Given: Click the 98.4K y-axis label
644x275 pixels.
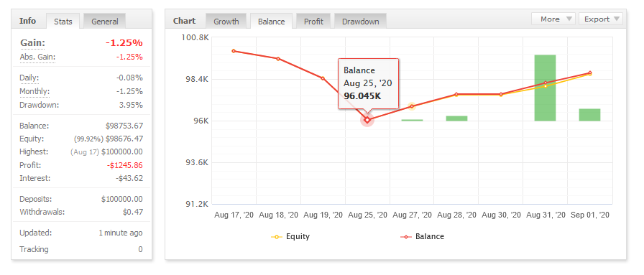Looking at the screenshot, I should 197,79.
